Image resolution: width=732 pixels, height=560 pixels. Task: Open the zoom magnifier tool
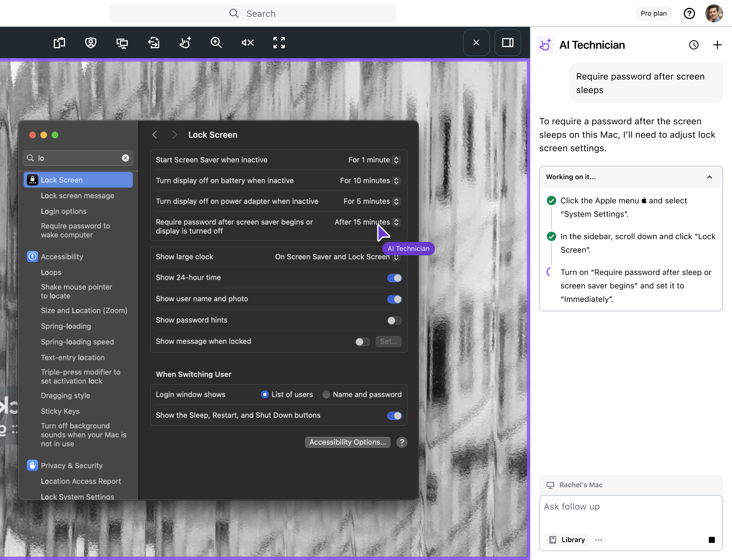coord(216,43)
